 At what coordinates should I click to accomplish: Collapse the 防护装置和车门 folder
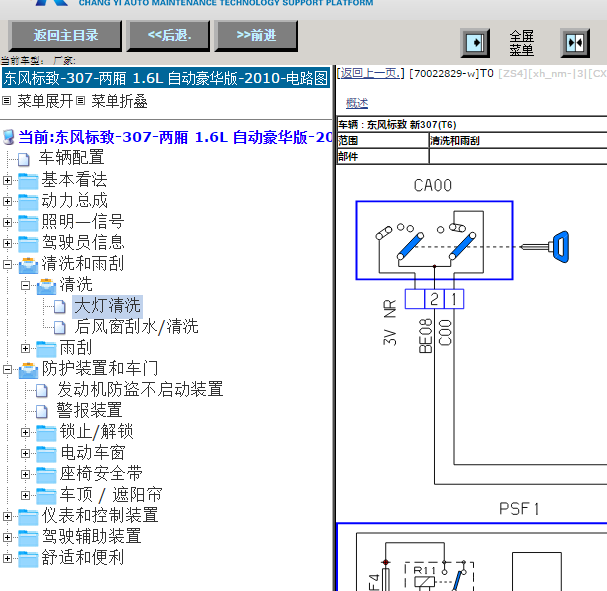(x=7, y=369)
